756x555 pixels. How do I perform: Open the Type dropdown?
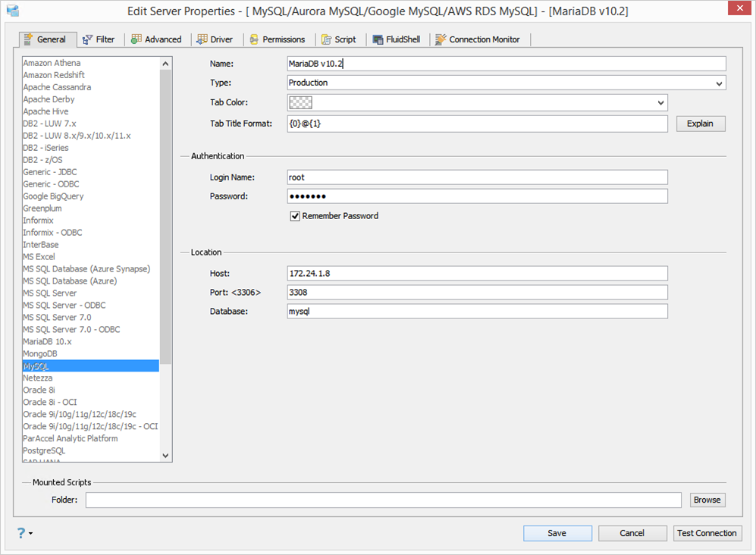pos(718,83)
